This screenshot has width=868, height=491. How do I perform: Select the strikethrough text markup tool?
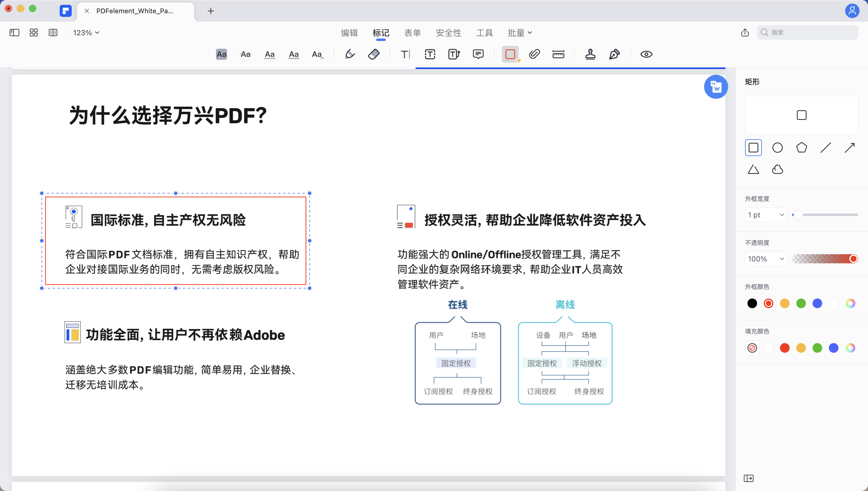245,54
